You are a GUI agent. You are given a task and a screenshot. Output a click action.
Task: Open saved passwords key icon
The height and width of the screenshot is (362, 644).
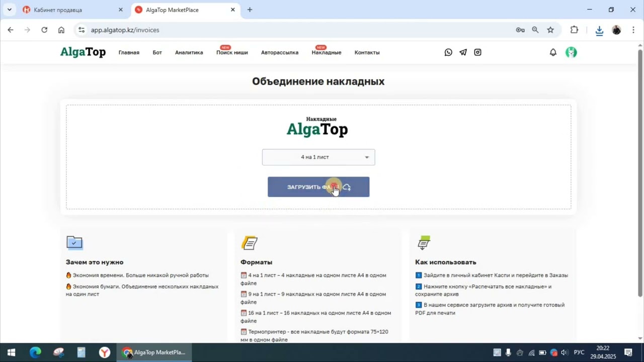click(x=520, y=30)
